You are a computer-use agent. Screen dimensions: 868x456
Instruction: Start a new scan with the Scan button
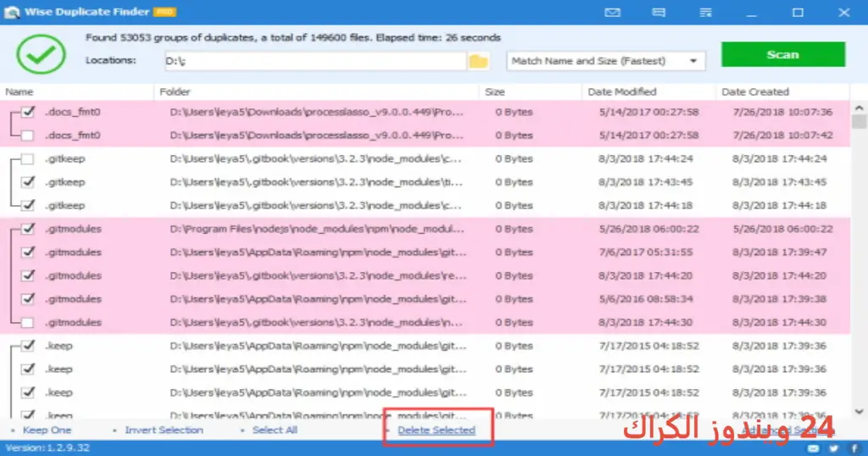[x=782, y=54]
